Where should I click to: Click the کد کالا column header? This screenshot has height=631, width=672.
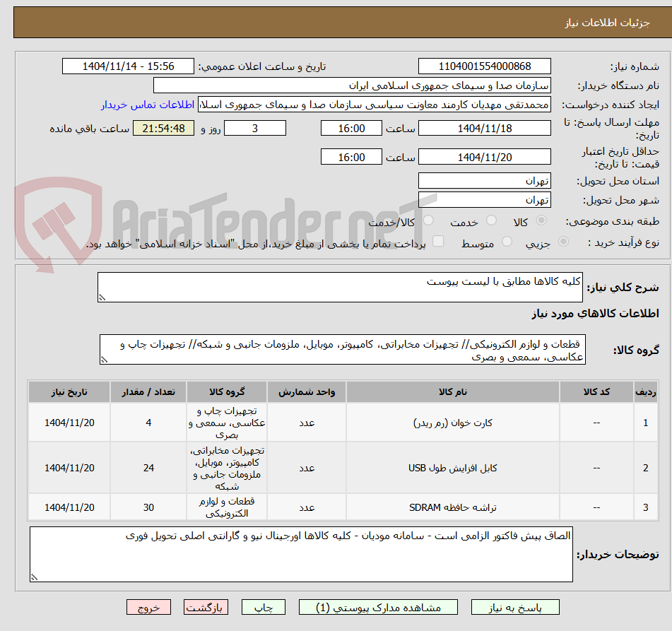pyautogui.click(x=596, y=391)
